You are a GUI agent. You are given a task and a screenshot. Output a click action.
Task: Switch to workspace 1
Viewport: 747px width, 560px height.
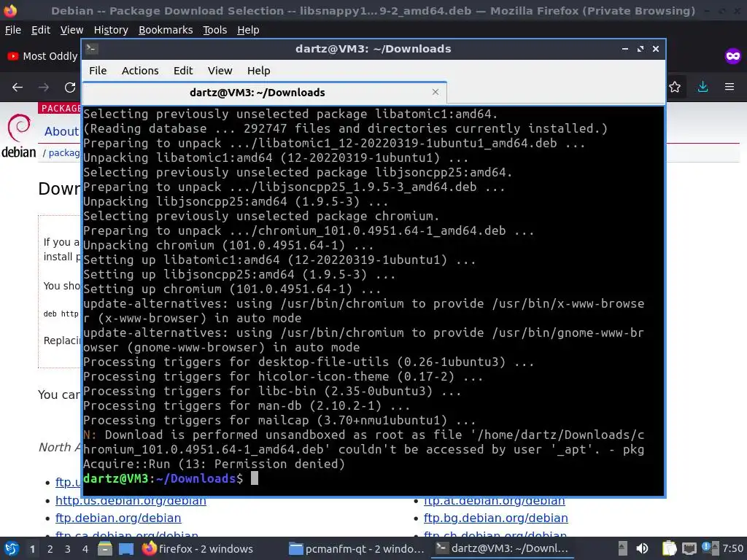pos(32,549)
